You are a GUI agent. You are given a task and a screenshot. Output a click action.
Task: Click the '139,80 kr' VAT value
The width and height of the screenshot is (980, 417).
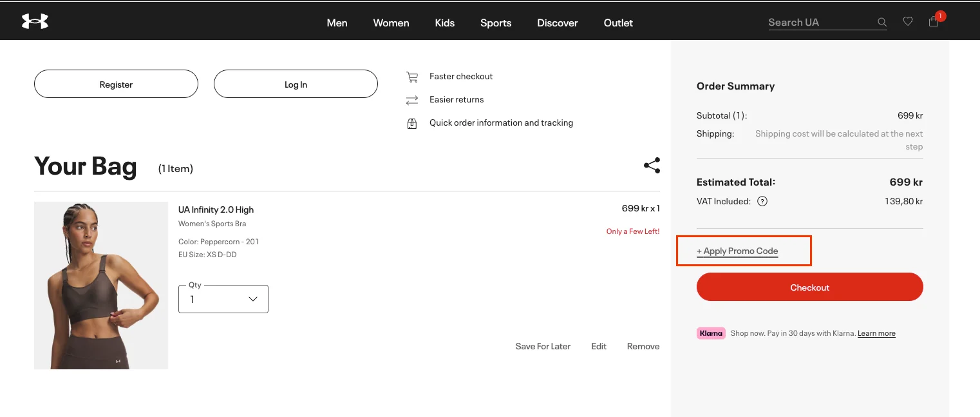pos(904,201)
